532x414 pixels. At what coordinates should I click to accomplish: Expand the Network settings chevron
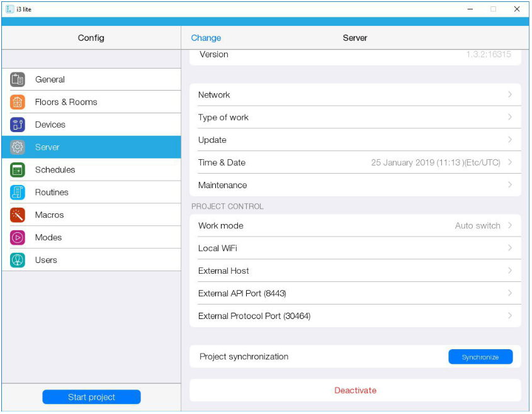point(509,94)
